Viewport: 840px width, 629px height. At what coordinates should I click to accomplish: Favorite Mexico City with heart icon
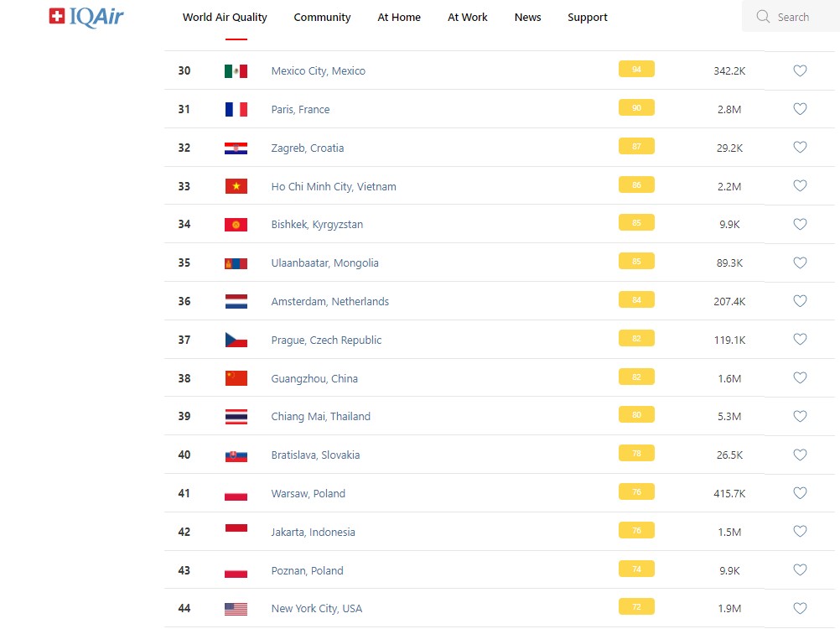click(x=800, y=71)
